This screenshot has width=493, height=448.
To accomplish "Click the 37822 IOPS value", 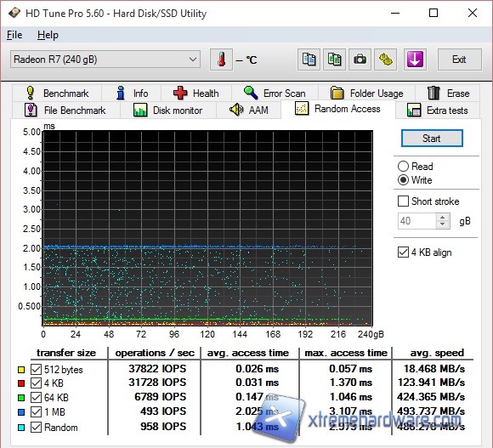I will 157,368.
